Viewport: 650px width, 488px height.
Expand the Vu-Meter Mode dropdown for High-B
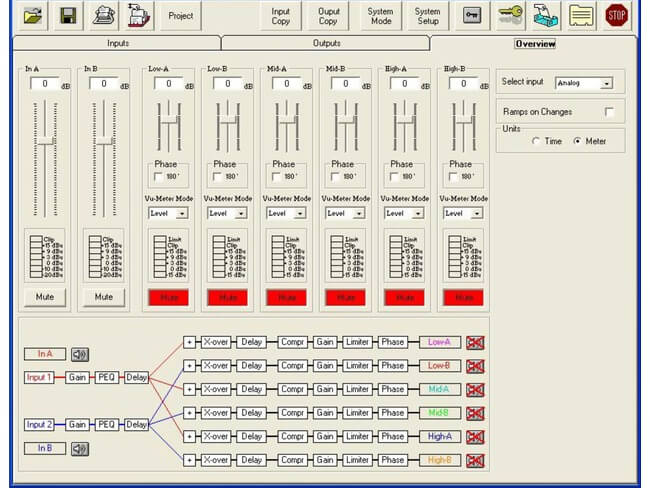pos(477,213)
